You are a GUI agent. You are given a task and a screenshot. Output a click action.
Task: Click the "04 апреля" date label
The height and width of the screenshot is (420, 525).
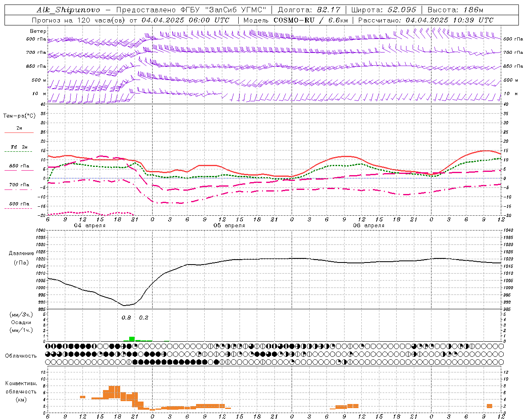pyautogui.click(x=89, y=226)
